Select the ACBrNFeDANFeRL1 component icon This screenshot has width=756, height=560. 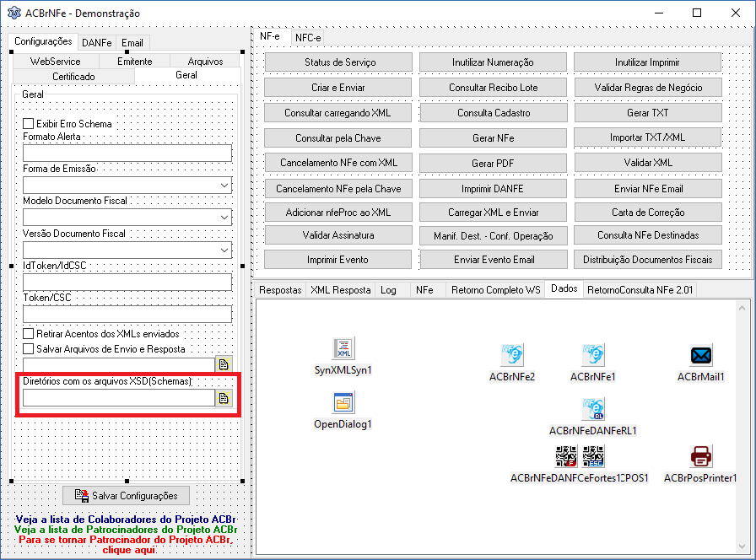(x=593, y=409)
